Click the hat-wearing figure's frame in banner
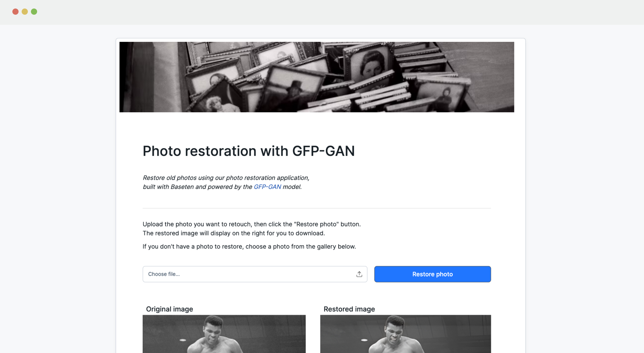This screenshot has height=353, width=644. [x=295, y=89]
